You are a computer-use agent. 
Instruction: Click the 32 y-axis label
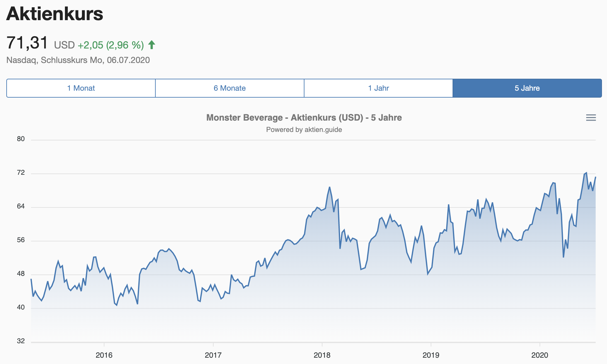pos(21,341)
